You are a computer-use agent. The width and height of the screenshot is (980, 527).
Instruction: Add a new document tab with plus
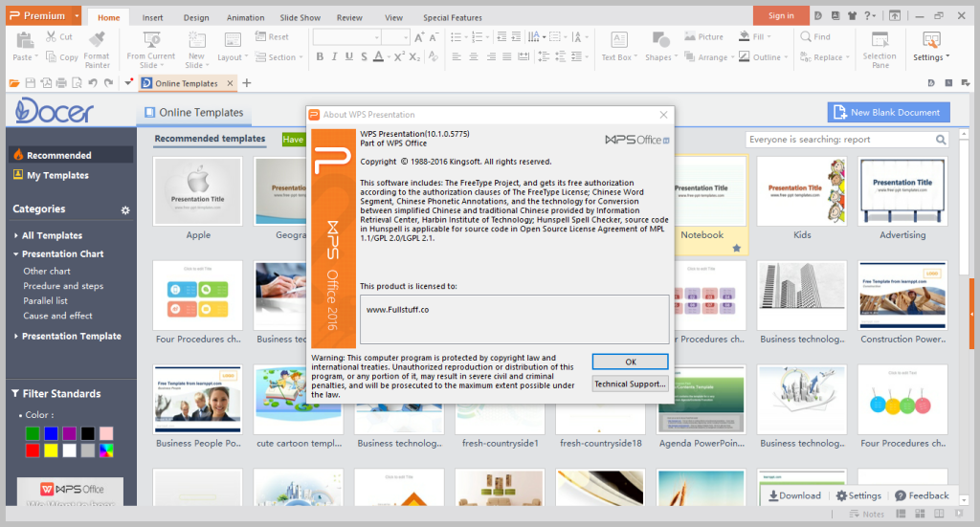click(247, 83)
